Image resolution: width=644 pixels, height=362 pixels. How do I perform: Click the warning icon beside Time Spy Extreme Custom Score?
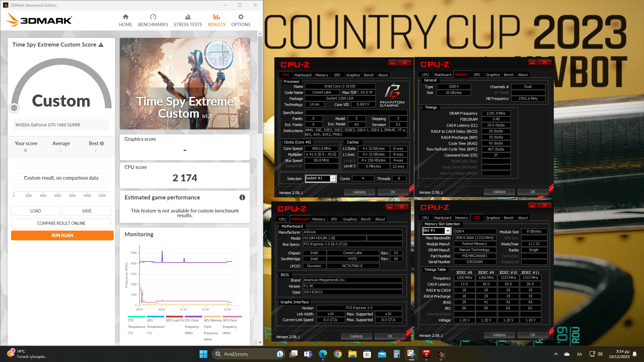point(101,45)
